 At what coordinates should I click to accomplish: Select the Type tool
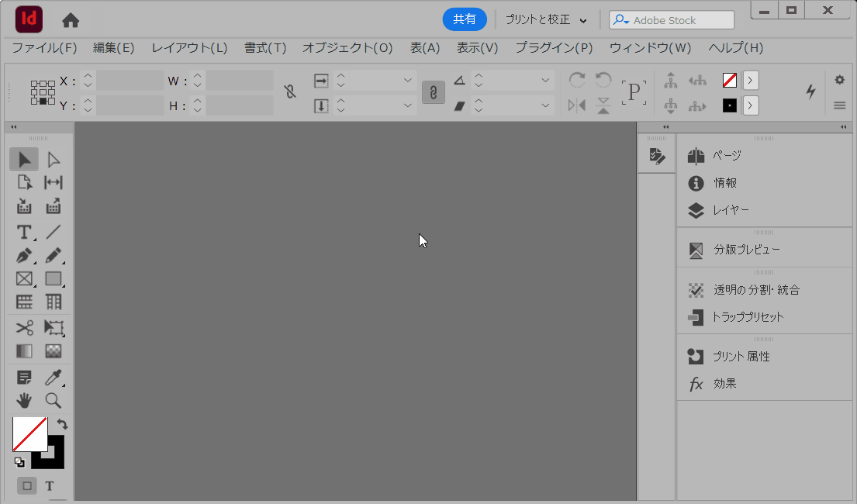24,232
